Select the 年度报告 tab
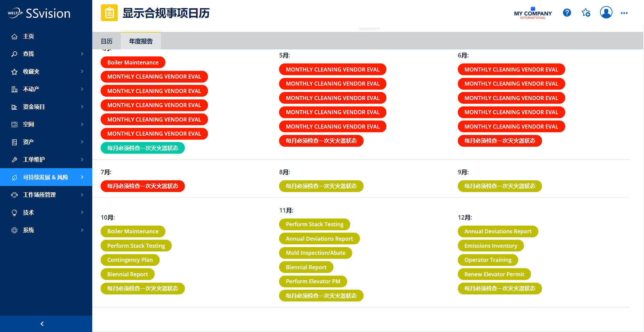This screenshot has width=644, height=332. pyautogui.click(x=141, y=41)
